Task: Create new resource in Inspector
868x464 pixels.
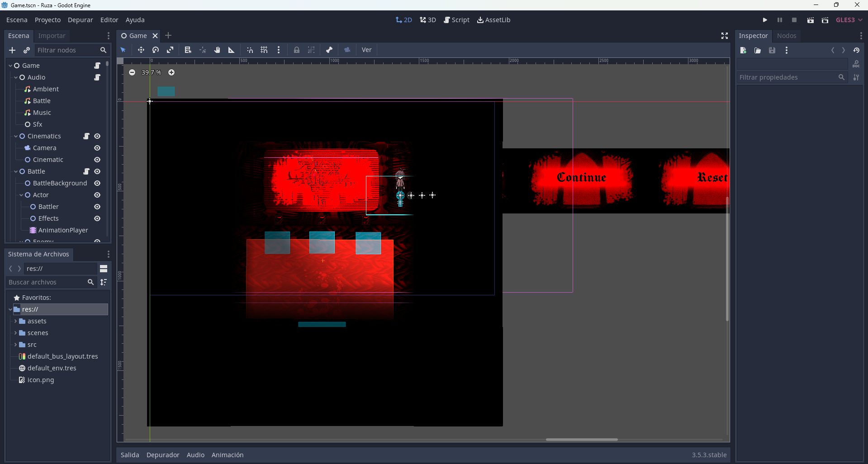Action: pyautogui.click(x=743, y=50)
